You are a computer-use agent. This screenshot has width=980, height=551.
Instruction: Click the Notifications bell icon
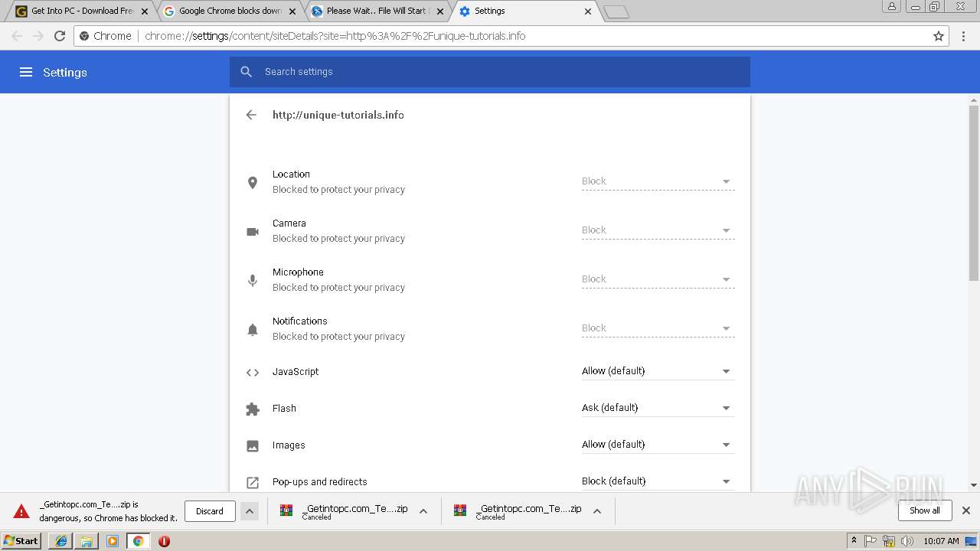[x=253, y=329]
